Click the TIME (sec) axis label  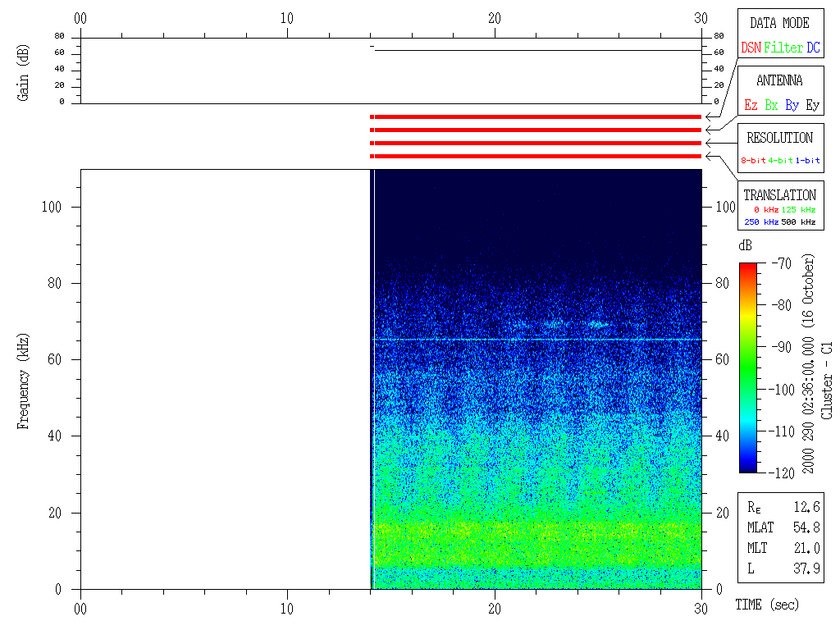[766, 605]
